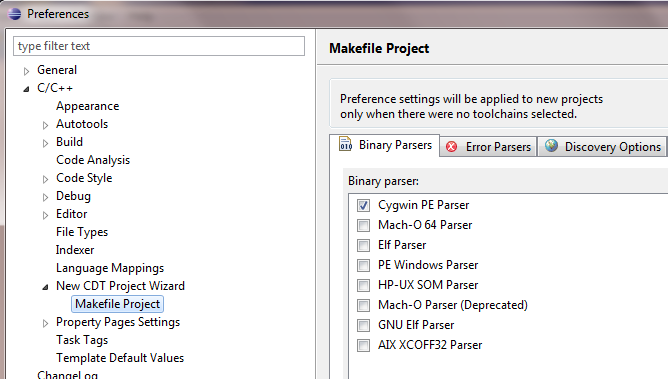Click the GNU Elf Parser label text
The width and height of the screenshot is (668, 379).
[416, 325]
